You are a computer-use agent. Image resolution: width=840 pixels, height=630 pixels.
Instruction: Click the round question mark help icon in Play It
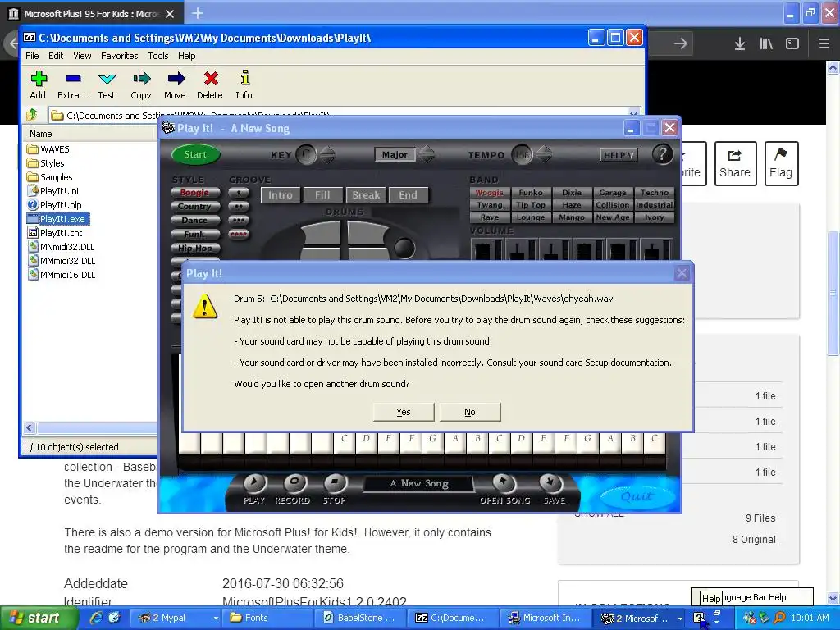click(x=662, y=154)
